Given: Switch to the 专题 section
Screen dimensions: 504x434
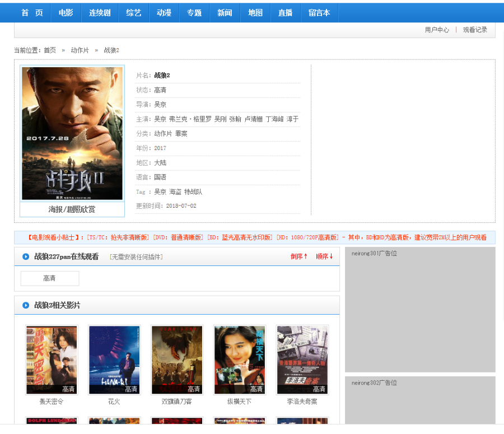Looking at the screenshot, I should (x=194, y=13).
